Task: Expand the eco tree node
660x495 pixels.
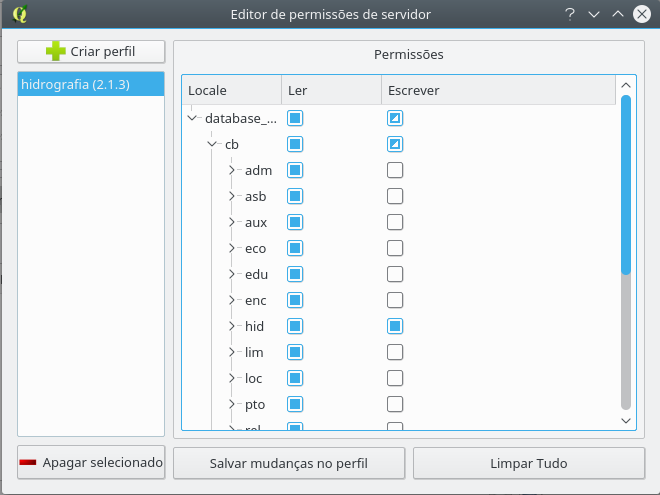Action: tap(232, 248)
